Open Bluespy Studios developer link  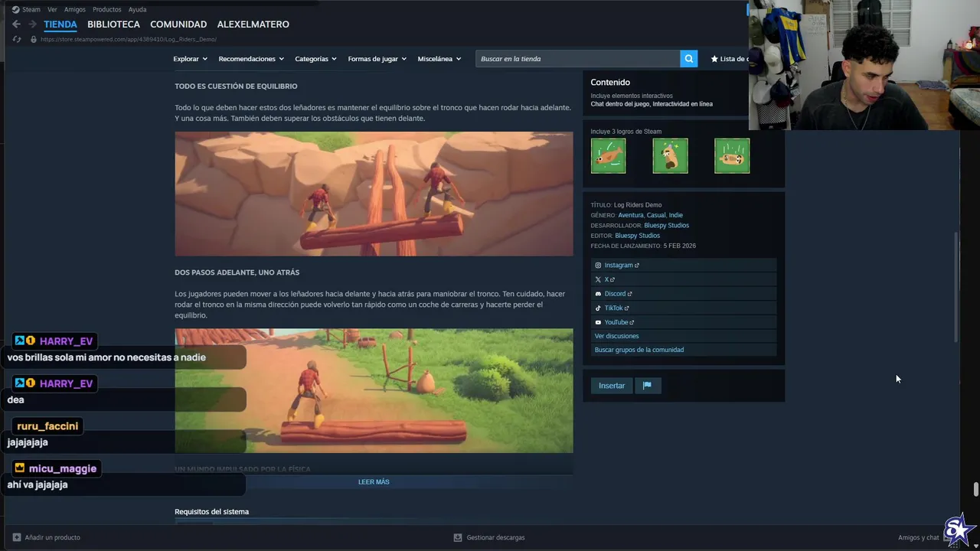point(666,226)
